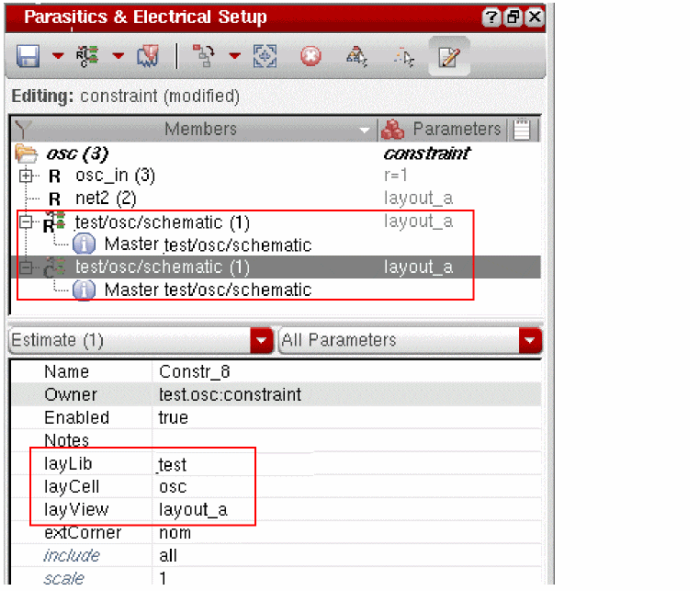The height and width of the screenshot is (591, 700).
Task: Toggle the notes editor icon in toolbar
Action: click(448, 57)
